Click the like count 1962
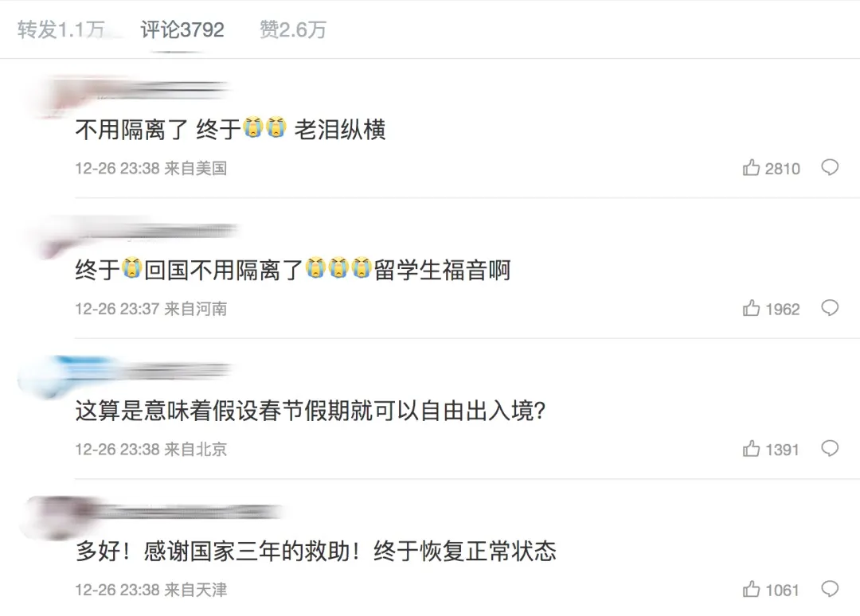860x616 pixels. [x=782, y=309]
